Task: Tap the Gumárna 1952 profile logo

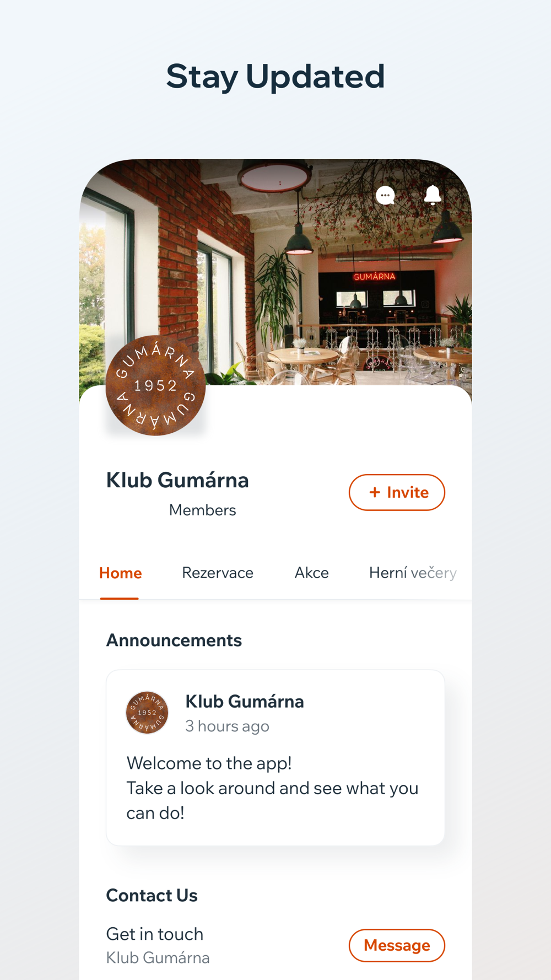Action: pos(155,385)
